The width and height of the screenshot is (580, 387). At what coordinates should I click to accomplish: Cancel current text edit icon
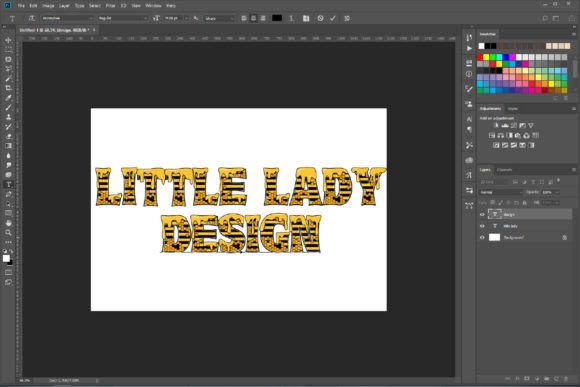(x=320, y=18)
